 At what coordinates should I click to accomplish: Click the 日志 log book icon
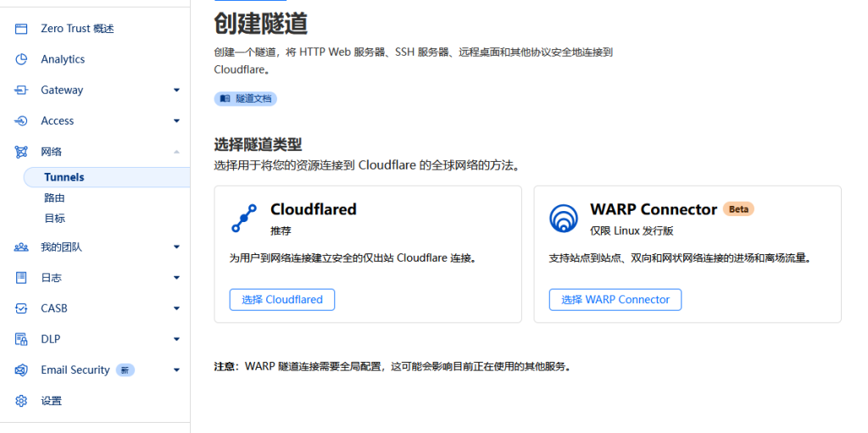21,277
